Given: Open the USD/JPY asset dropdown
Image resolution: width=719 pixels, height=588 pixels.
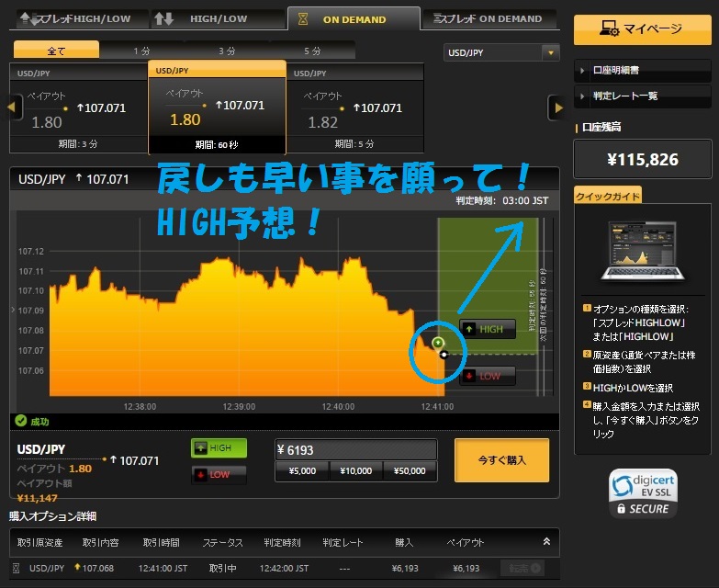Looking at the screenshot, I should pos(500,53).
